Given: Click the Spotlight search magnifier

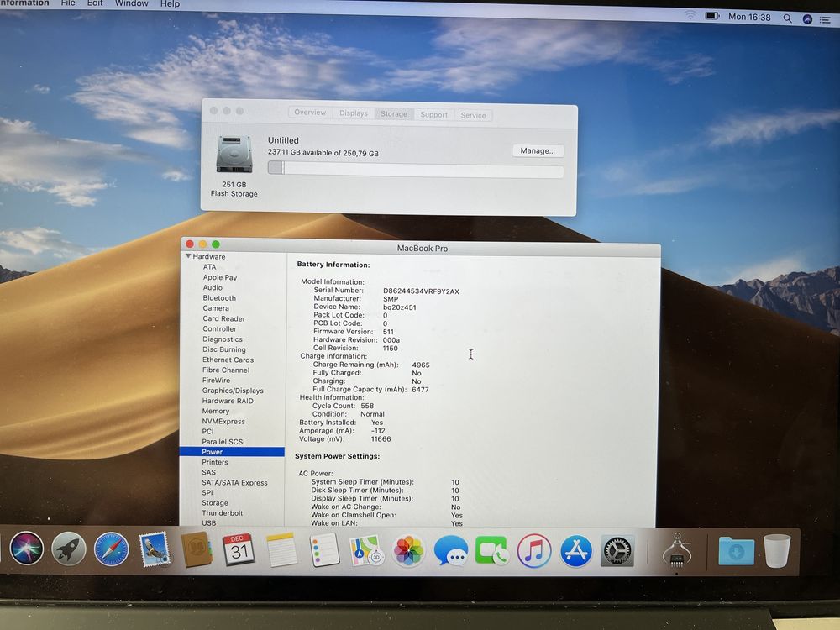Looking at the screenshot, I should (x=787, y=18).
